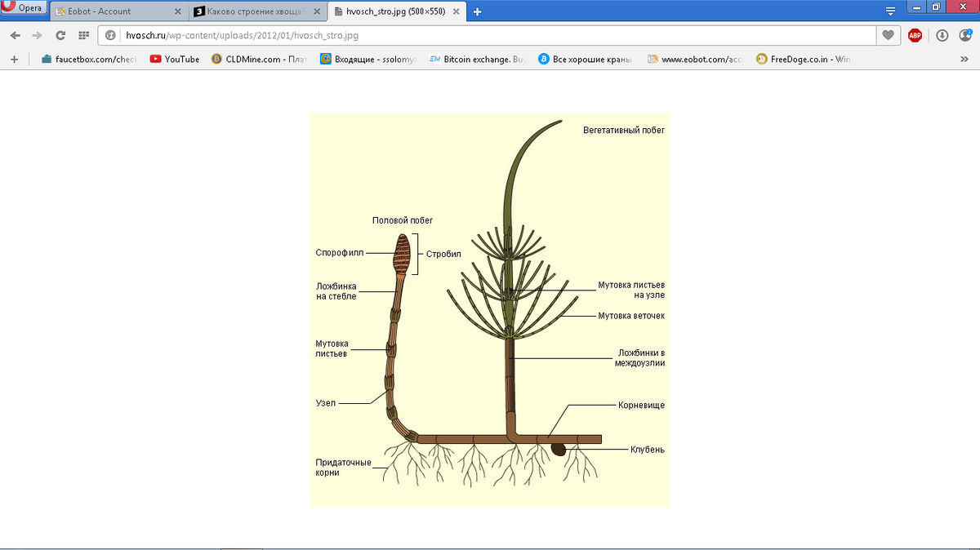The width and height of the screenshot is (980, 550).
Task: Switch to the Eobot - Account tab
Action: pos(118,11)
